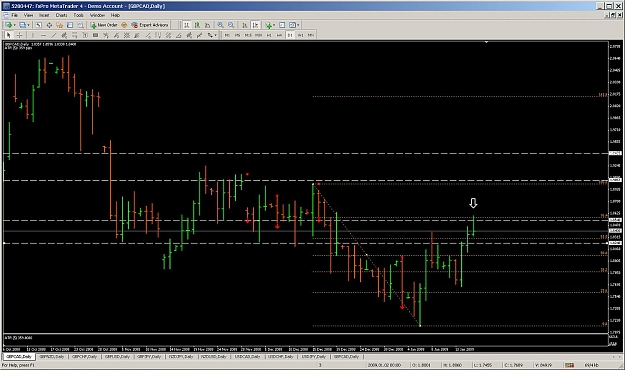This screenshot has width=625, height=370.
Task: Select the MN timeframe button
Action: coord(311,35)
